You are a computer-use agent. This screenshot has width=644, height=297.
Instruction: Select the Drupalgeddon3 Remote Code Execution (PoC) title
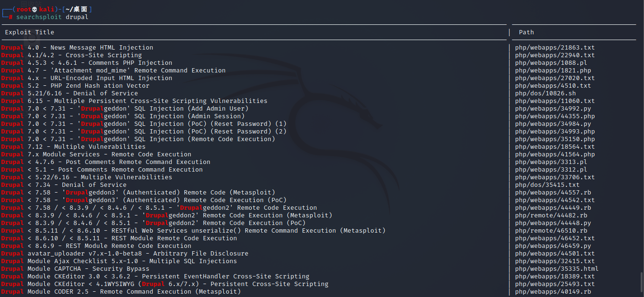pos(144,200)
